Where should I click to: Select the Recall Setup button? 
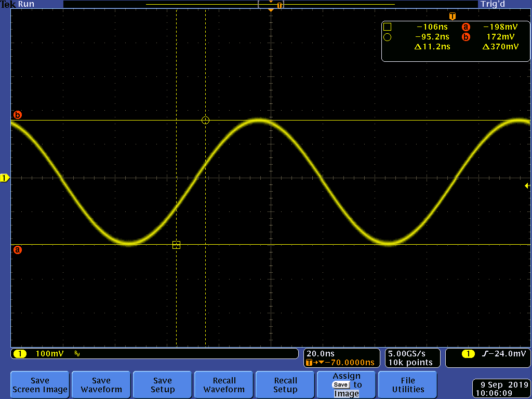coord(285,385)
